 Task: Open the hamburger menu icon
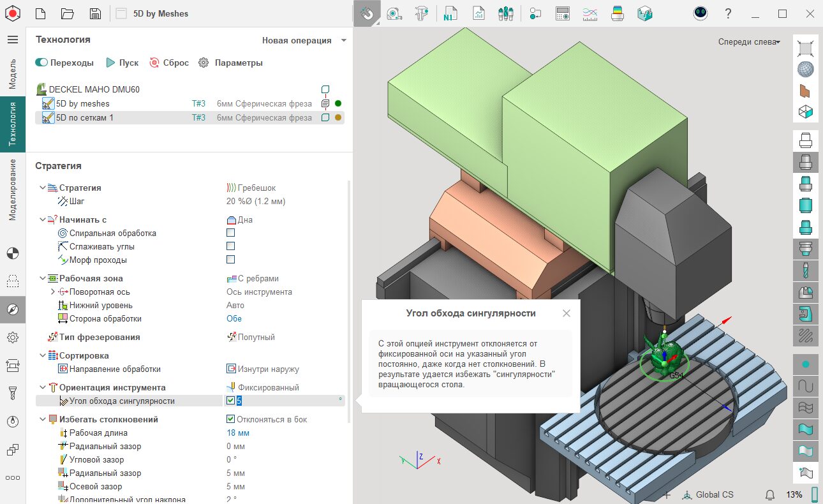click(13, 40)
